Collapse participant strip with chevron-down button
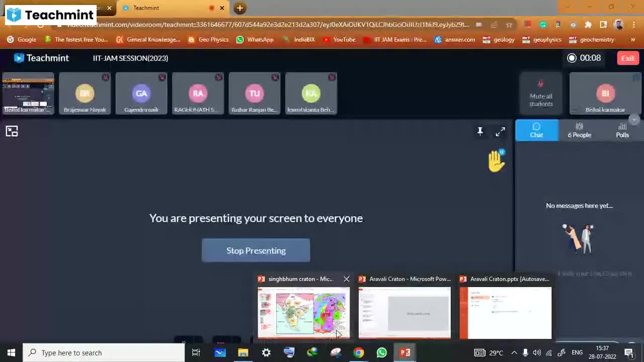The height and width of the screenshot is (362, 644). point(634,119)
